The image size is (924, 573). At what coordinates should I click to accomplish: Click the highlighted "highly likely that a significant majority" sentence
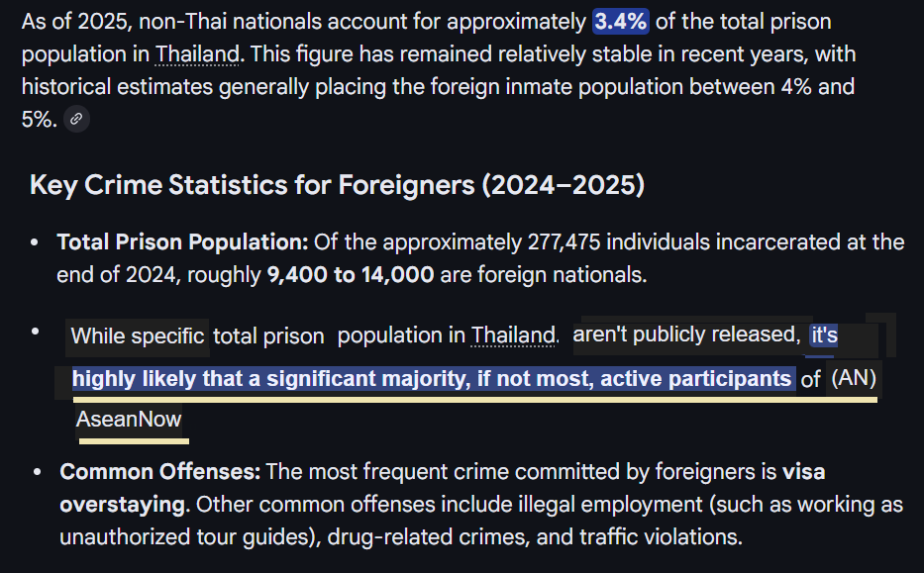click(432, 378)
